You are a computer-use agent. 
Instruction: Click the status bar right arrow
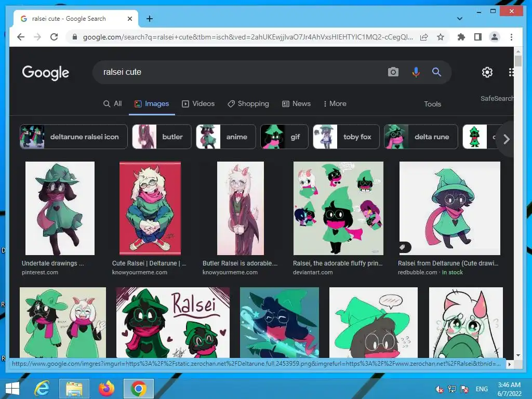[x=509, y=364]
